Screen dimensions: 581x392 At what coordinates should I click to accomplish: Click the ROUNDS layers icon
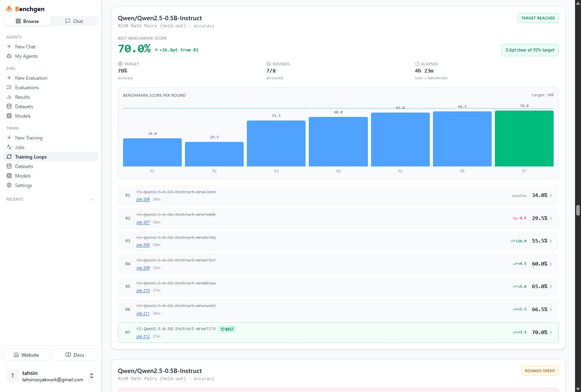point(269,64)
